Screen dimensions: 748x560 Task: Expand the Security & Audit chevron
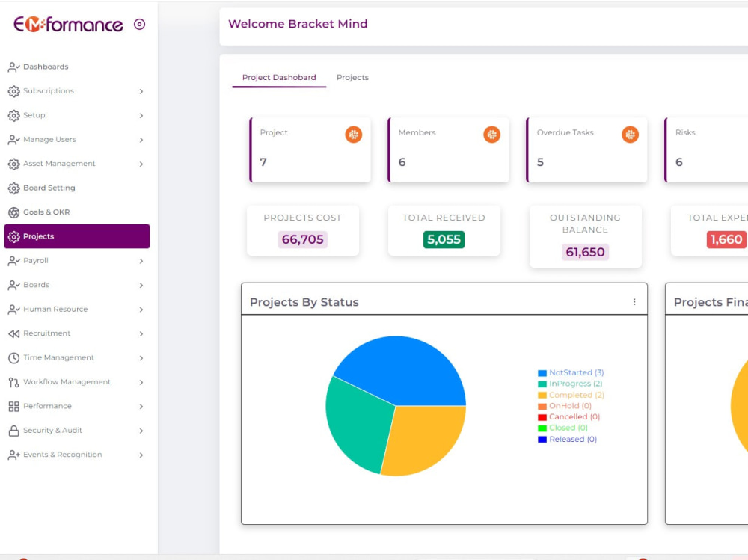point(141,431)
